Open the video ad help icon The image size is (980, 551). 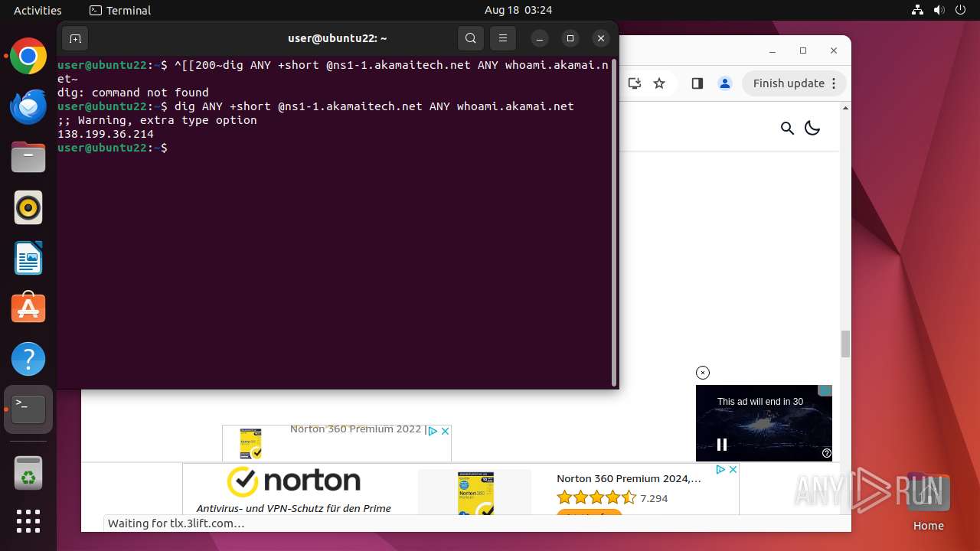(x=827, y=453)
